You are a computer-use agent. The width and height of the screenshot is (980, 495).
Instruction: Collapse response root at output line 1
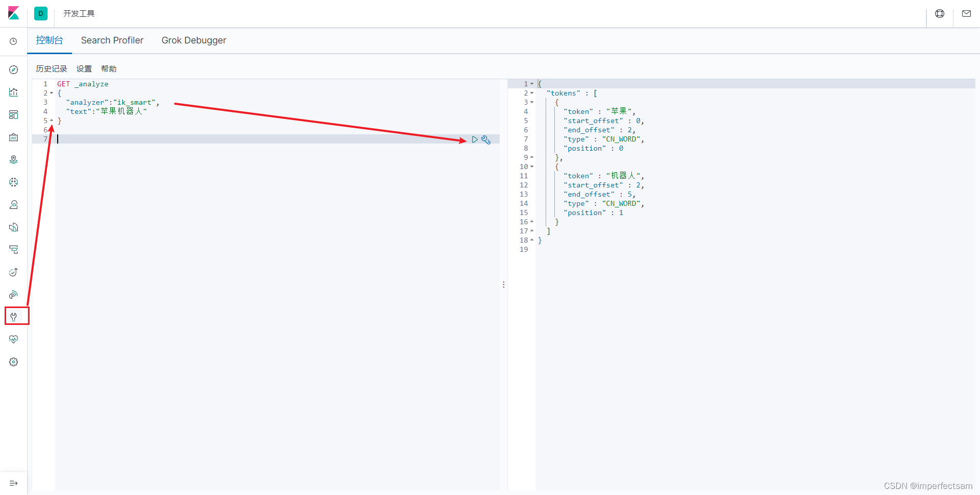click(532, 84)
